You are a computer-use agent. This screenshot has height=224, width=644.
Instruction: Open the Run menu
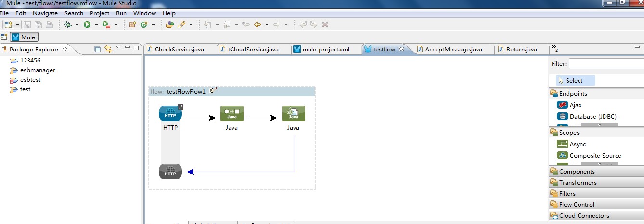121,13
